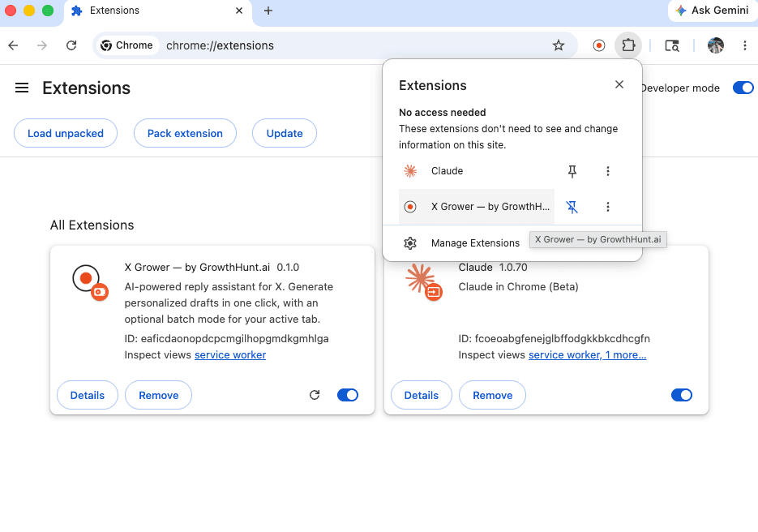This screenshot has height=532, width=758.
Task: Click the Chrome site info chip
Action: (126, 45)
